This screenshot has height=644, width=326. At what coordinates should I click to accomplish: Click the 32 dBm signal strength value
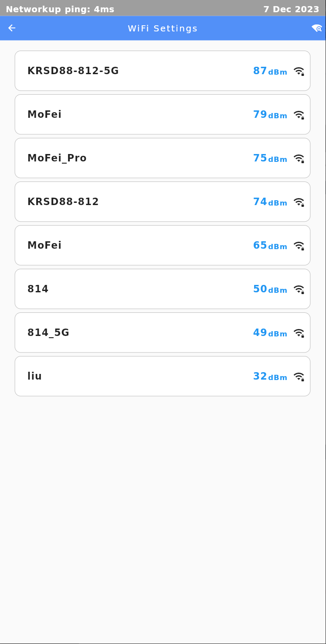(x=270, y=377)
